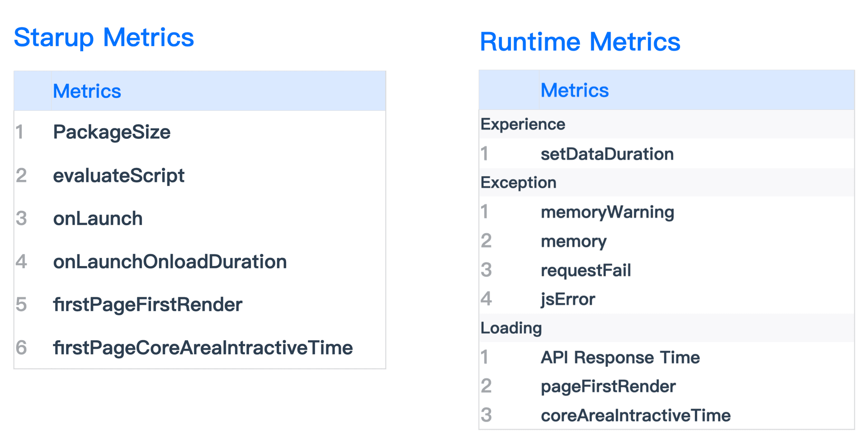This screenshot has height=447, width=868.
Task: Collapse the Loading group row
Action: point(511,328)
